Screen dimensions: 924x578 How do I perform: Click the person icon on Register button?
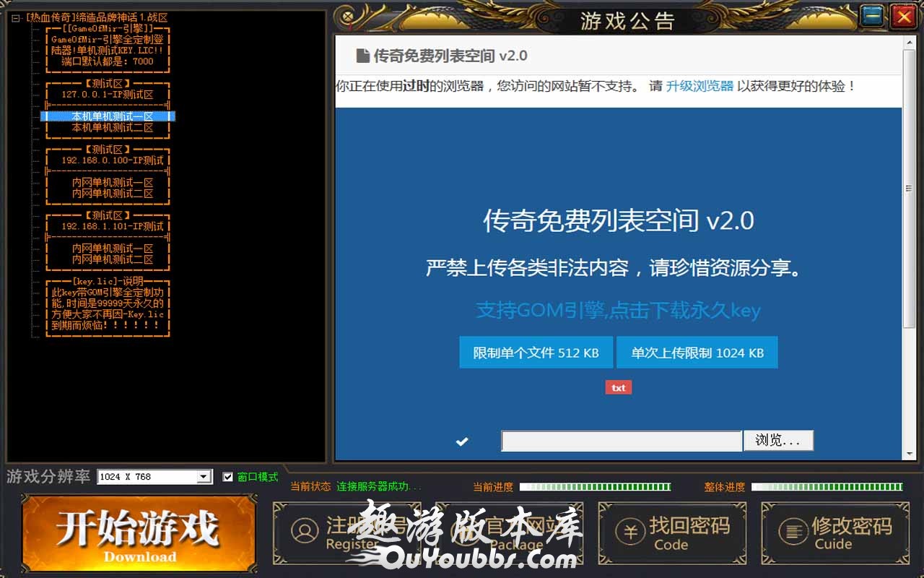coord(305,531)
